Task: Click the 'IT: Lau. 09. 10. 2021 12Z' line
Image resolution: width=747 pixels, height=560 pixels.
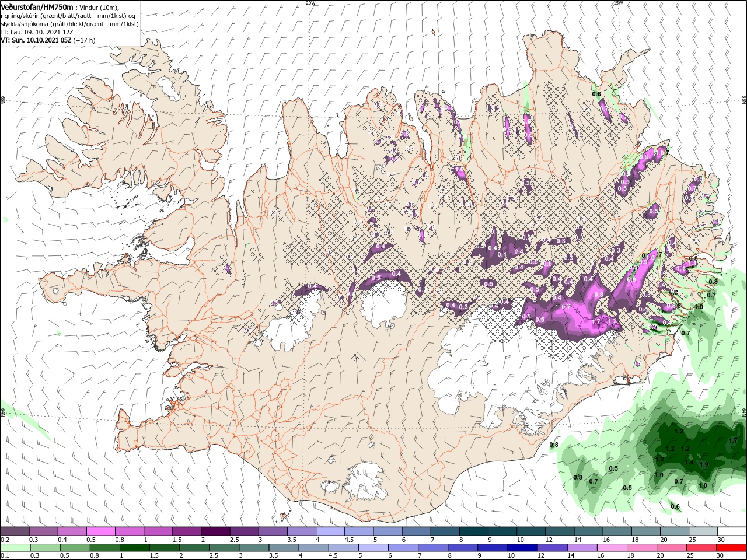Action: coord(37,32)
